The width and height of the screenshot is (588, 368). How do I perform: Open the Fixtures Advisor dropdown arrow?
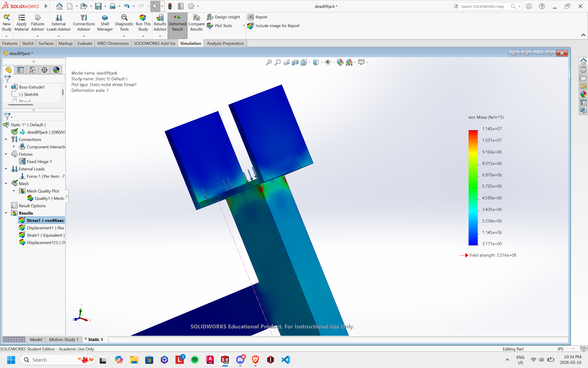[x=38, y=36]
